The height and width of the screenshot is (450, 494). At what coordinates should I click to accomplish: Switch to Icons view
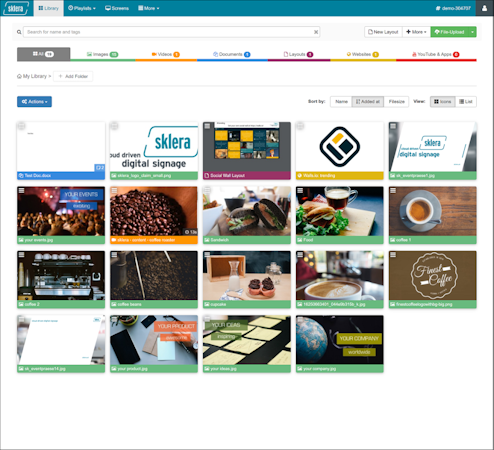[443, 102]
